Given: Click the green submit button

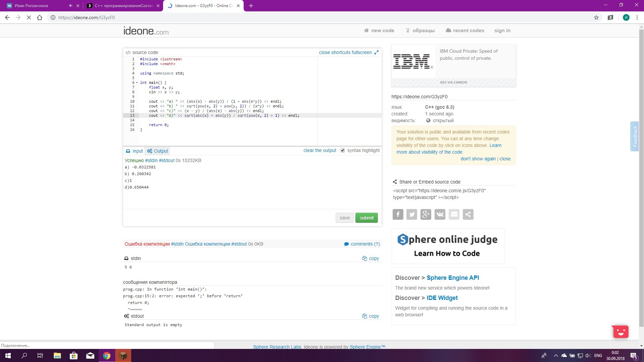Looking at the screenshot, I should [x=366, y=218].
